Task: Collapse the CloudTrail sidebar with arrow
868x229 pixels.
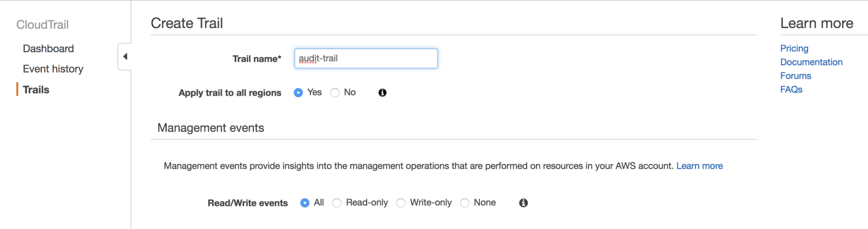Action: tap(125, 57)
